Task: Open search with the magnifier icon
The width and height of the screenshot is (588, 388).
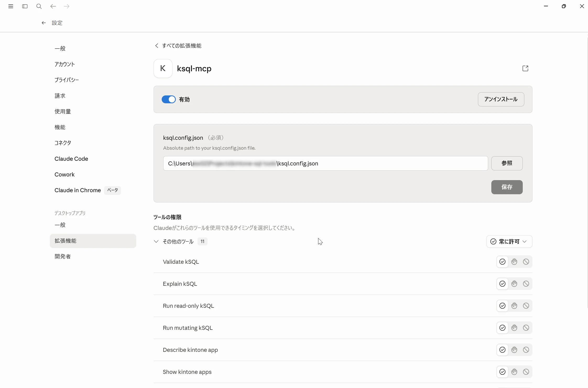Action: [39, 6]
